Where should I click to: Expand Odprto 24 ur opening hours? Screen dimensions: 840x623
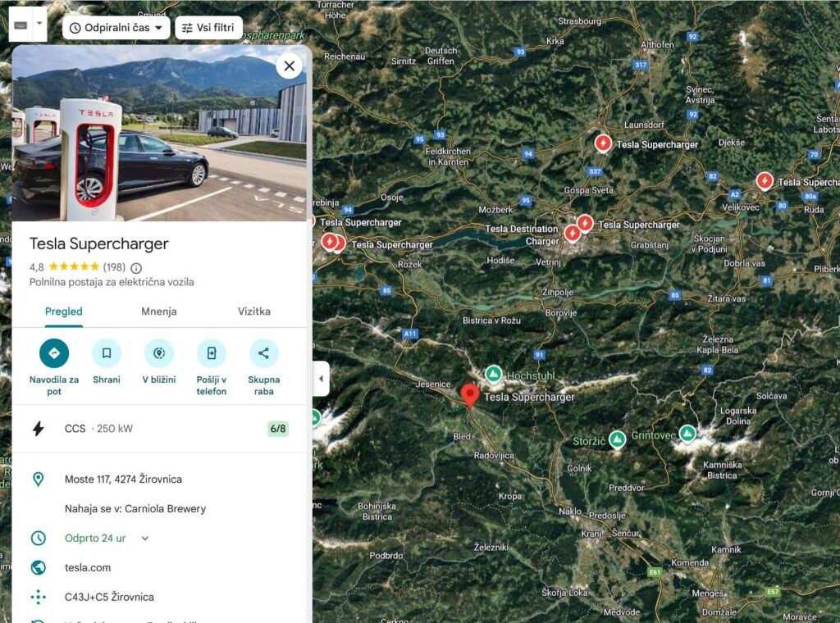click(145, 539)
